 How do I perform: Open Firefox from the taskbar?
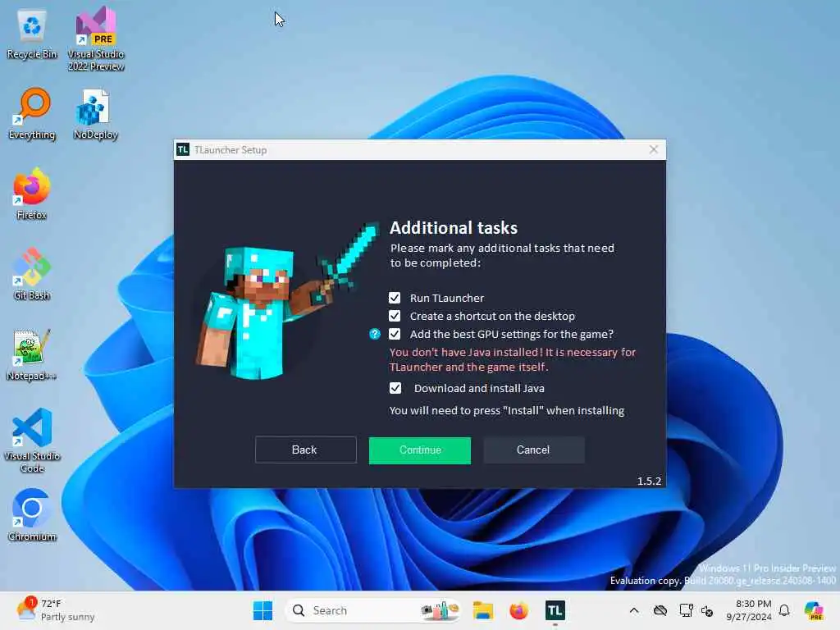pyautogui.click(x=518, y=610)
